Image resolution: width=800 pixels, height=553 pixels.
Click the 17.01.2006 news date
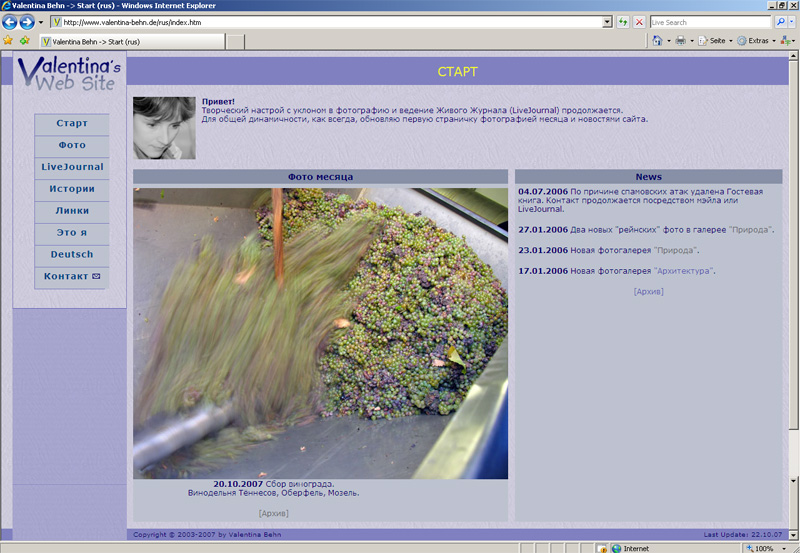pos(543,271)
